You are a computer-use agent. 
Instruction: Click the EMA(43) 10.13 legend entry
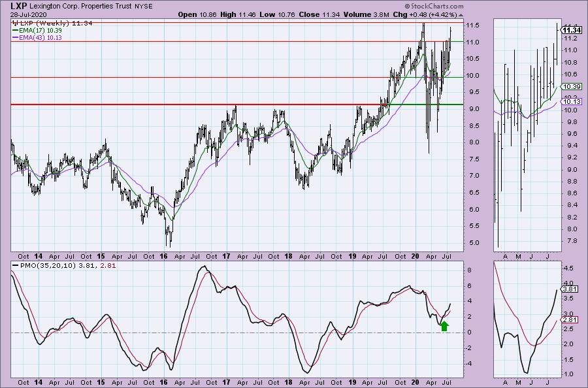point(41,37)
